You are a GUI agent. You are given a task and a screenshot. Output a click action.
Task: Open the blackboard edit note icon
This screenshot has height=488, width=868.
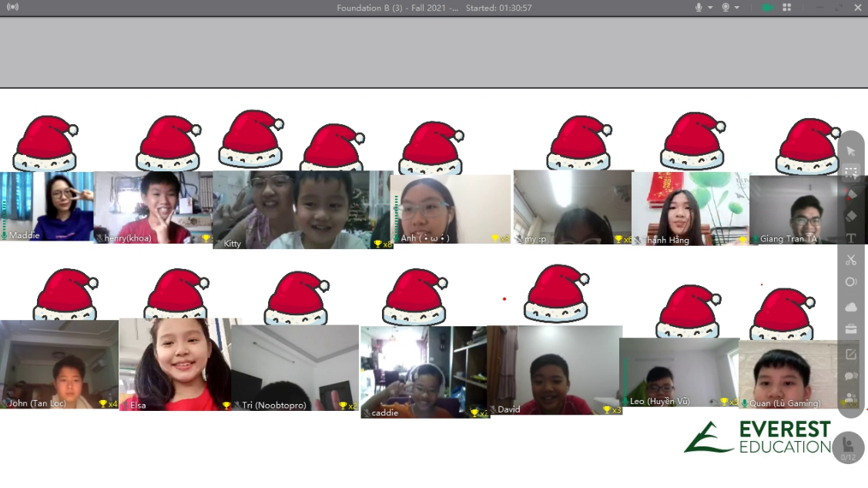[850, 355]
